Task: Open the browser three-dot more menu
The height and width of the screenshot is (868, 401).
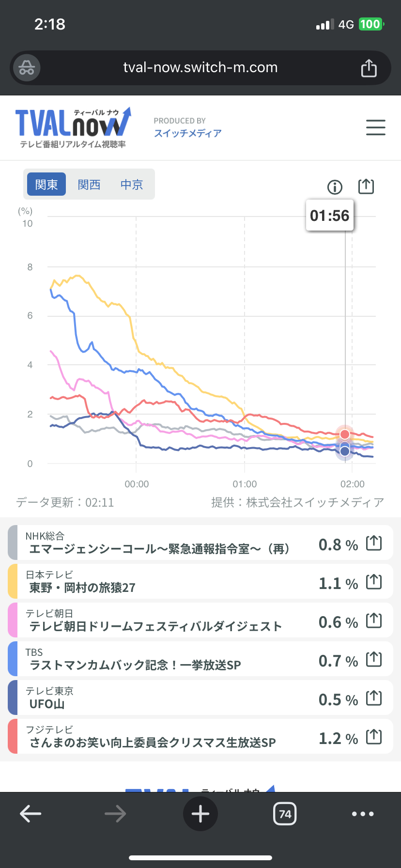Action: pyautogui.click(x=363, y=814)
